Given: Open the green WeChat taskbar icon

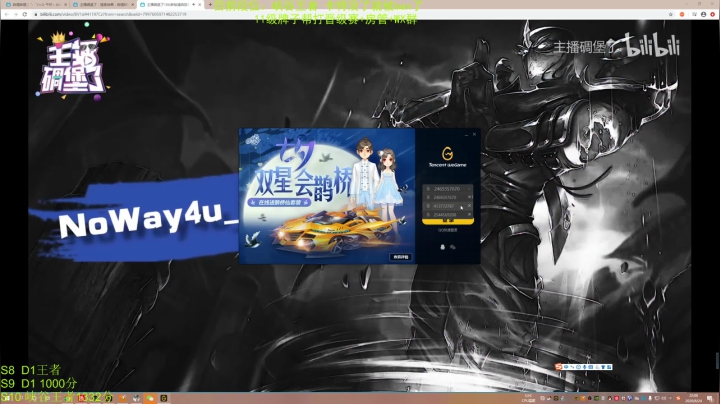Looking at the screenshot, I should (x=150, y=398).
